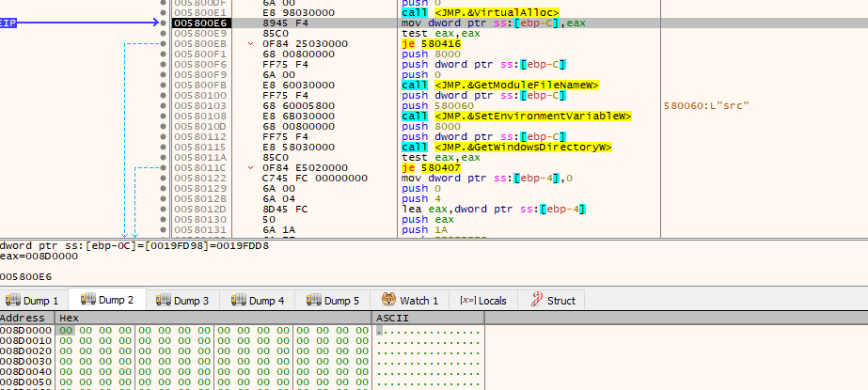Click the info line showing eax=008D0000
Image resolution: width=868 pixels, height=390 pixels.
coord(39,257)
